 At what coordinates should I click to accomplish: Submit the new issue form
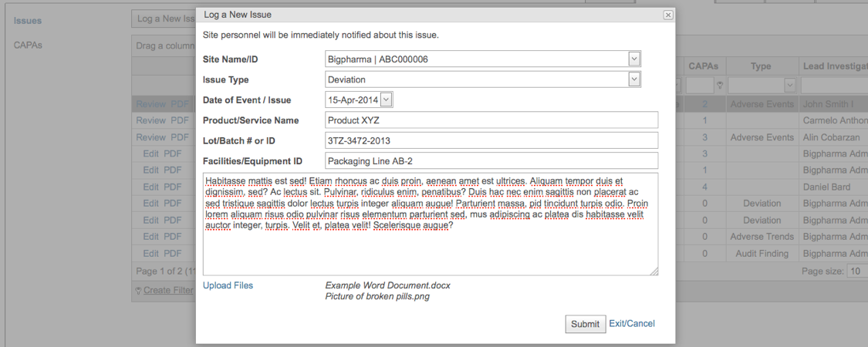[584, 324]
